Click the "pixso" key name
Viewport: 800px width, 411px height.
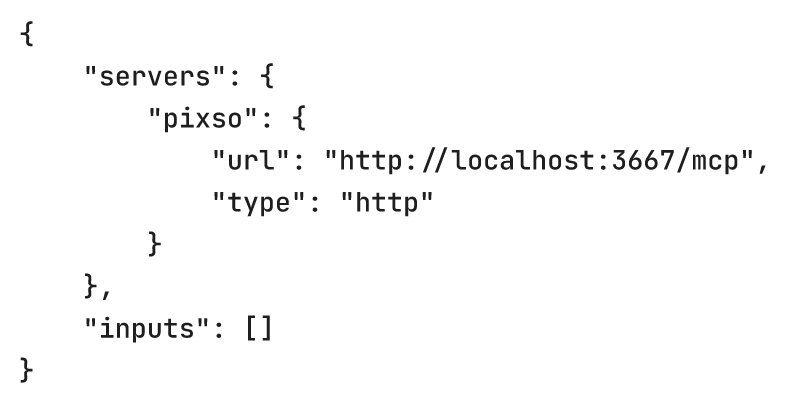(x=203, y=119)
